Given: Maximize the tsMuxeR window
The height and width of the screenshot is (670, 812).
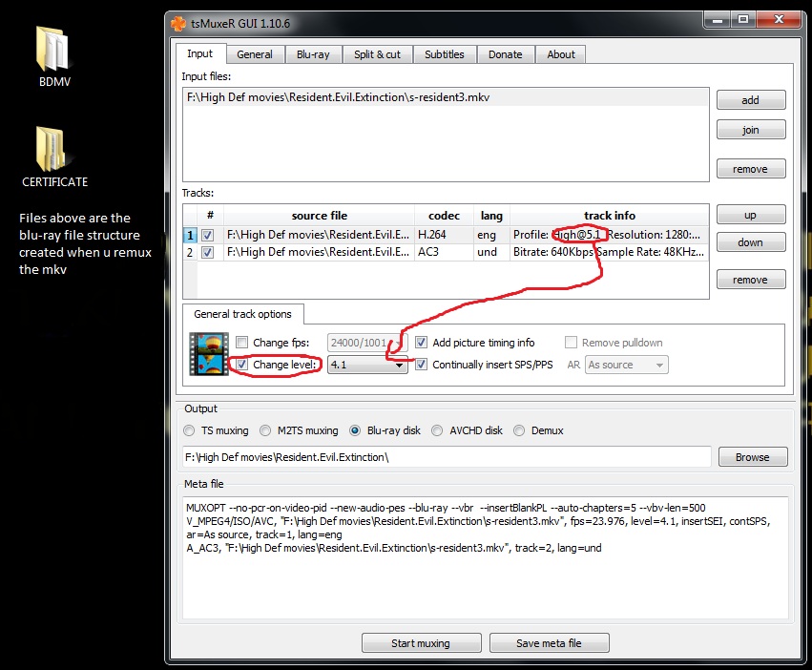Looking at the screenshot, I should (x=743, y=20).
